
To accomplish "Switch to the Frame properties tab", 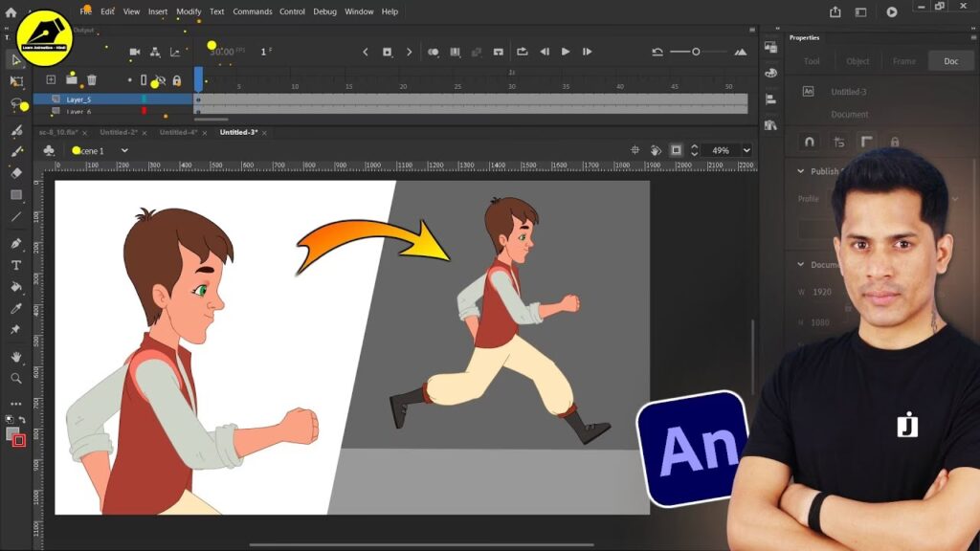I will coord(903,61).
